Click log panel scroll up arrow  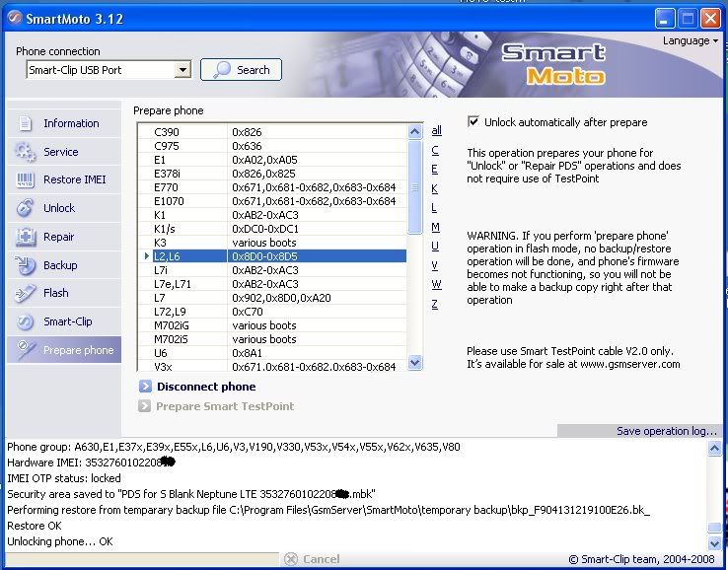click(714, 448)
